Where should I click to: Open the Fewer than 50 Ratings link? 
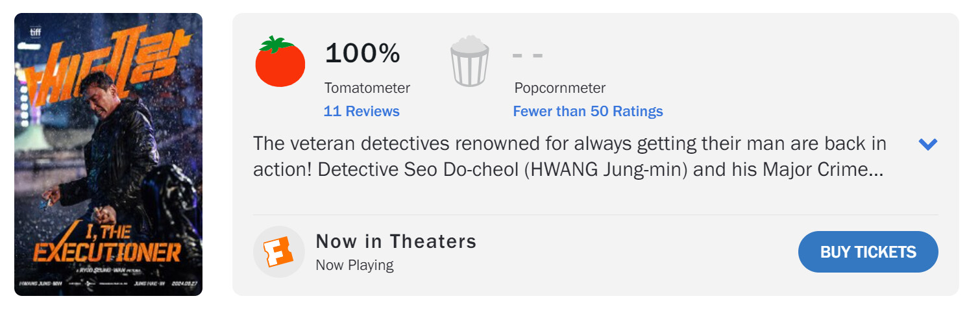click(x=587, y=111)
